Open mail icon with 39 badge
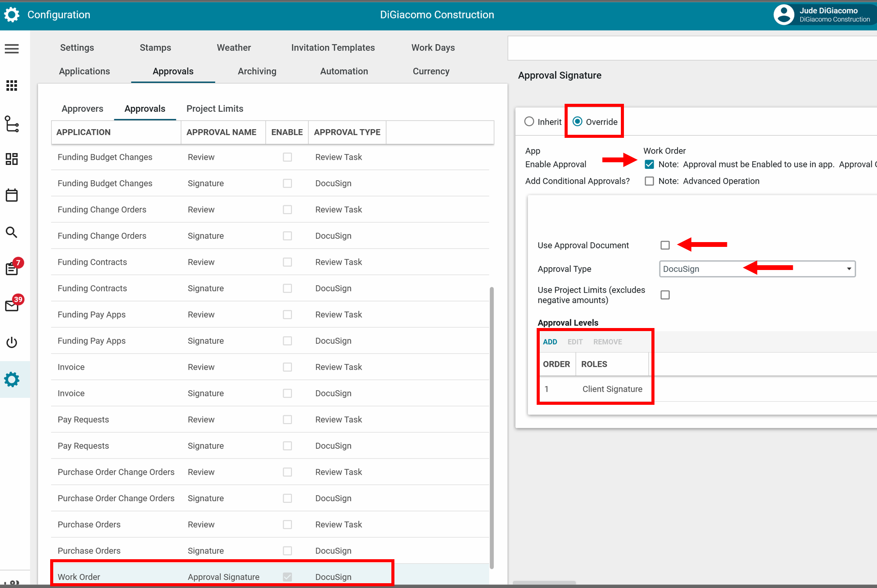 (x=12, y=306)
